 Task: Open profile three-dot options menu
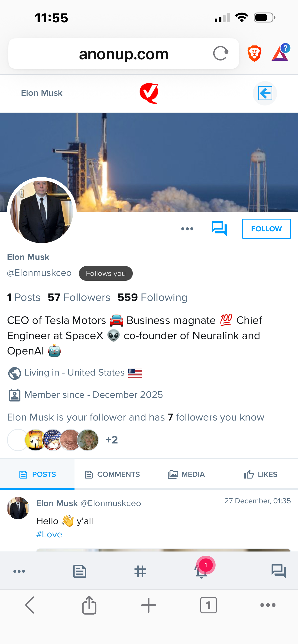(187, 229)
